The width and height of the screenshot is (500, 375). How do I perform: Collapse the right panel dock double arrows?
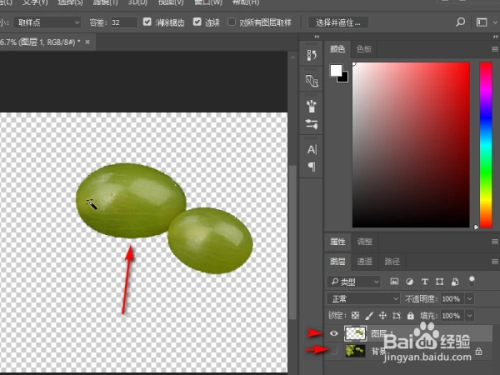coord(496,36)
